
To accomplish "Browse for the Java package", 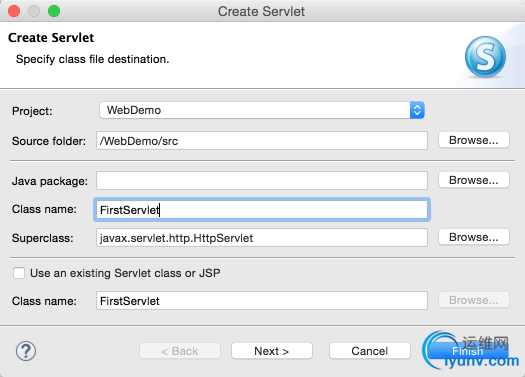I will [x=474, y=180].
